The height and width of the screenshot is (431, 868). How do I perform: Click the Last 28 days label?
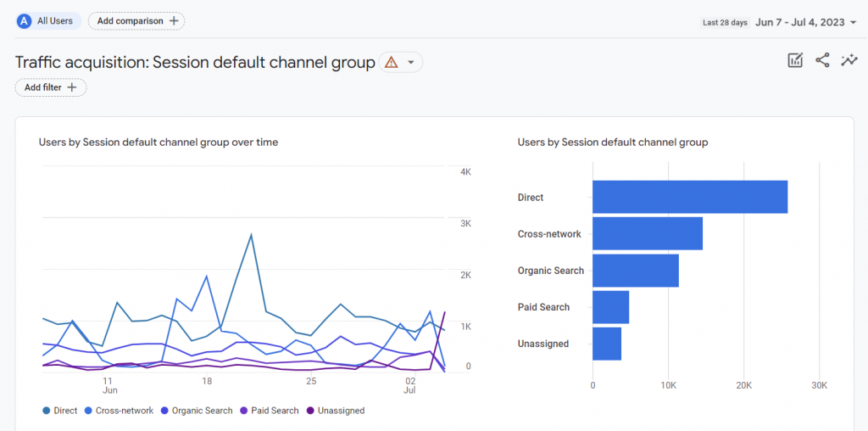725,23
